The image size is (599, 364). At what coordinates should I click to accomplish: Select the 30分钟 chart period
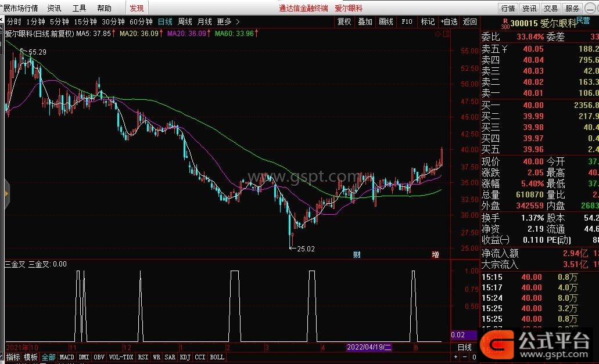113,21
